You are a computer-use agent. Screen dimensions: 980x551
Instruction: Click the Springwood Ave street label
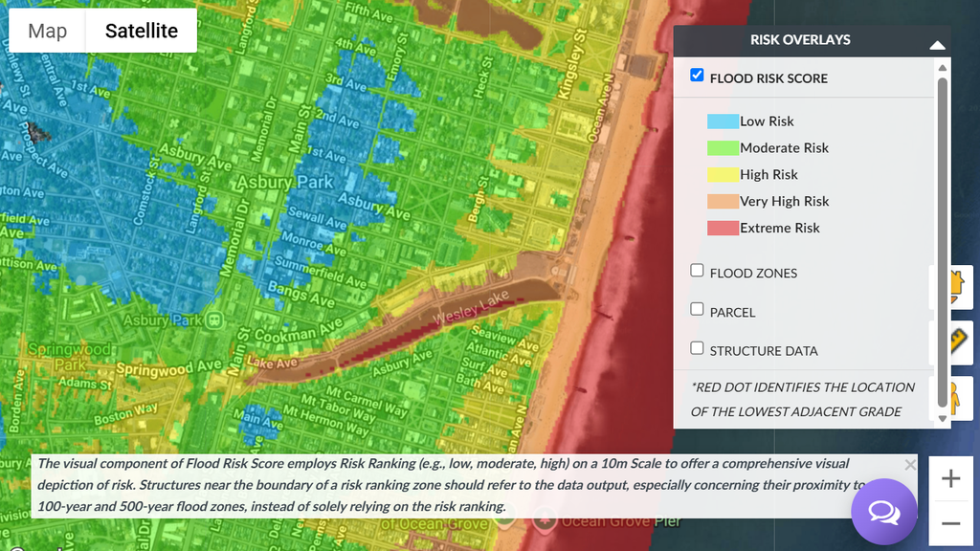tap(168, 368)
